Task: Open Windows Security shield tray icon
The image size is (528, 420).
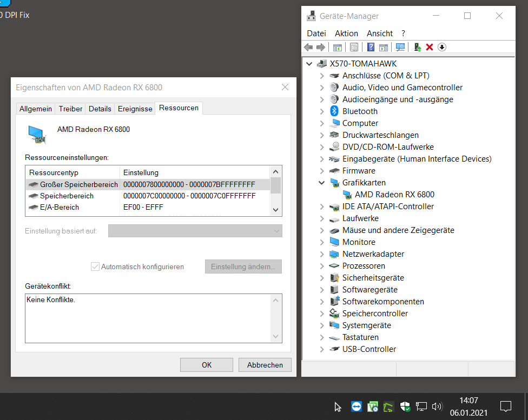Action: (x=405, y=406)
